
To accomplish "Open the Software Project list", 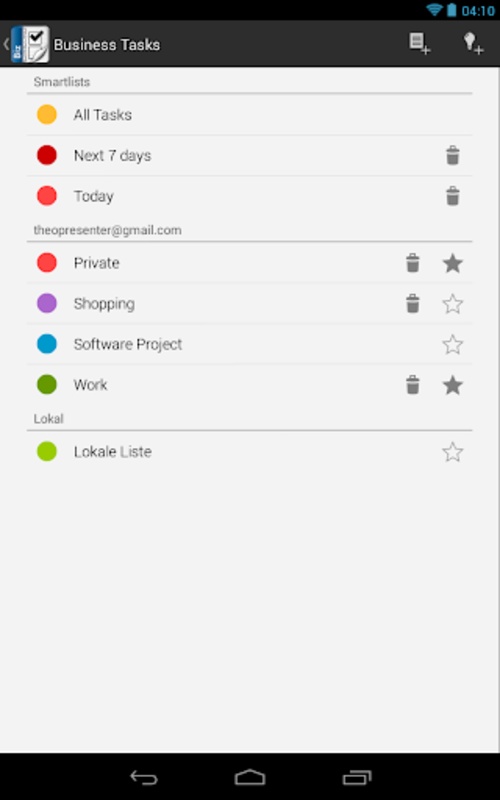I will pos(249,344).
